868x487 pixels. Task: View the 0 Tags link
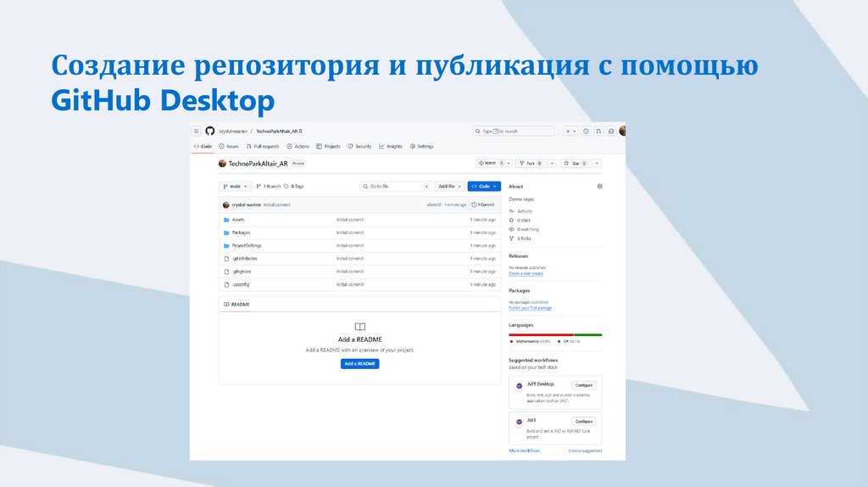[x=294, y=186]
